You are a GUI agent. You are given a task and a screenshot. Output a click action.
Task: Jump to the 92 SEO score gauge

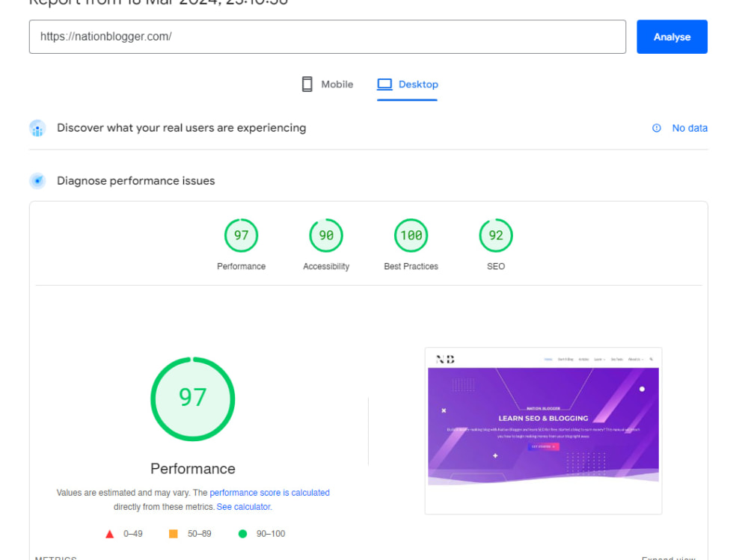pos(496,236)
